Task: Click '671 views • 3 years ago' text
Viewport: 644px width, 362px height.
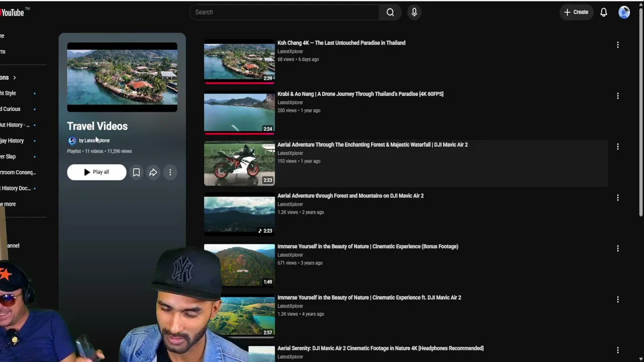Action: (x=300, y=263)
